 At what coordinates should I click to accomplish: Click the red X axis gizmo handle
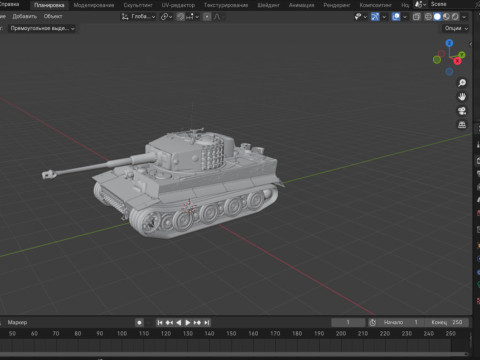(x=457, y=61)
